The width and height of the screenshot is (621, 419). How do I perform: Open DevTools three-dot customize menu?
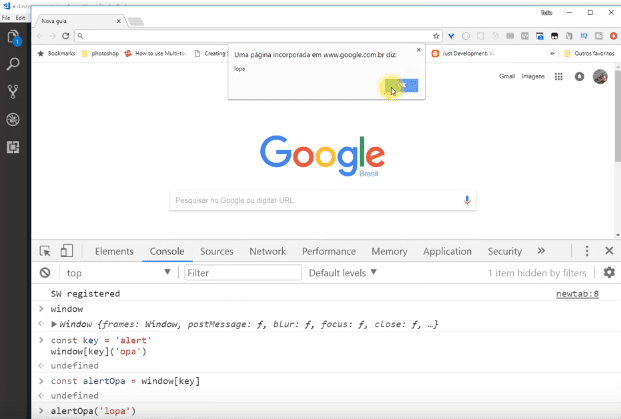pyautogui.click(x=587, y=252)
